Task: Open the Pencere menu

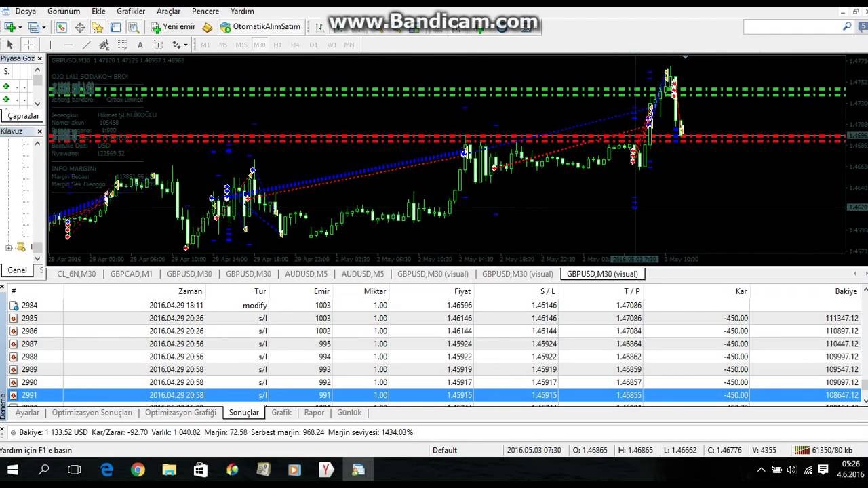Action: click(205, 11)
